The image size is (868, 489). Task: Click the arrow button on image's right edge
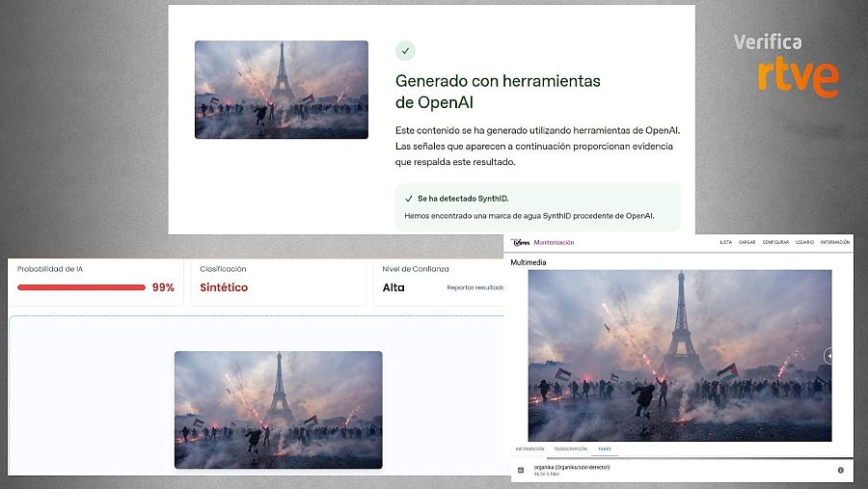(828, 356)
